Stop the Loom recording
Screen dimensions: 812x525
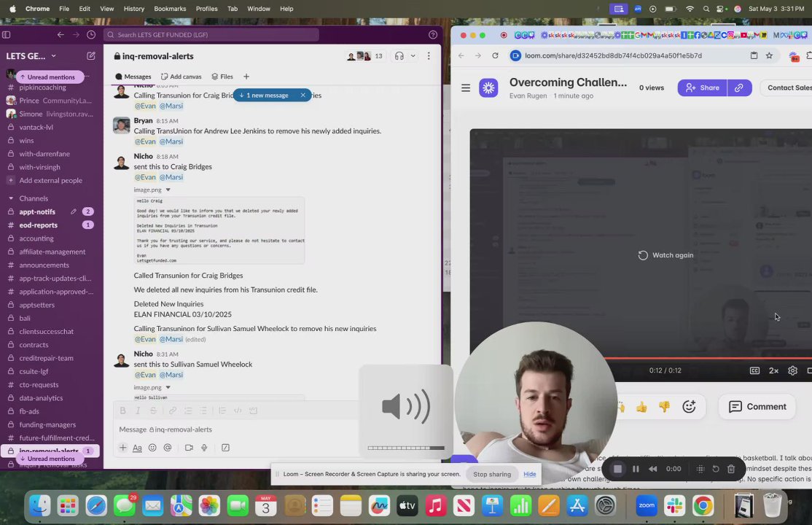[617, 469]
